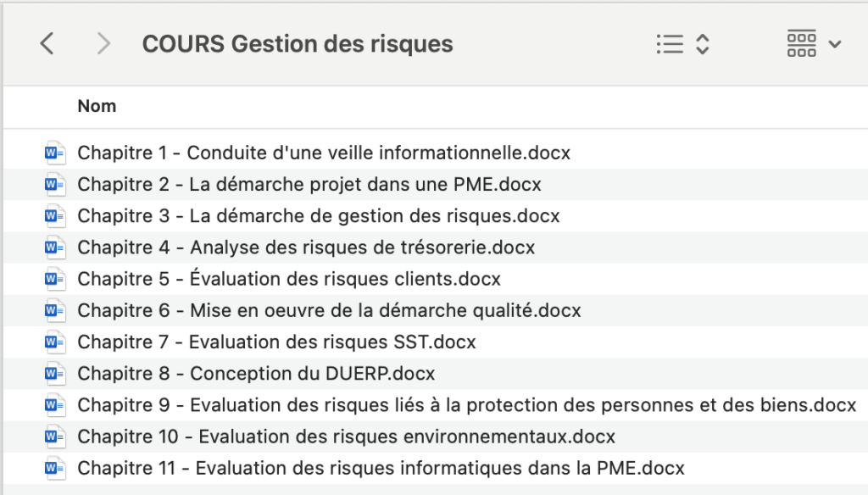The height and width of the screenshot is (495, 868).
Task: Open the group-by grid icon
Action: [801, 43]
